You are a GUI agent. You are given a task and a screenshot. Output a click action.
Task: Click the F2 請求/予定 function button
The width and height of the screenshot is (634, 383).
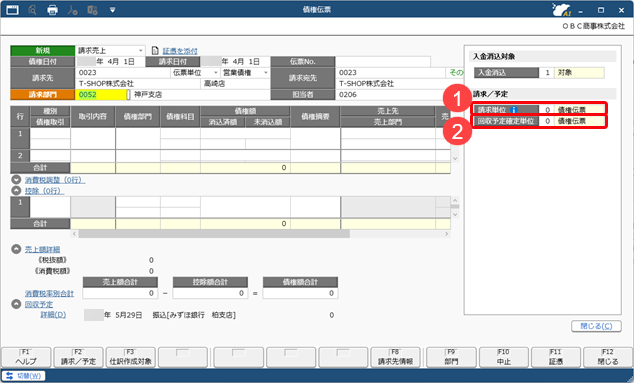(x=78, y=357)
